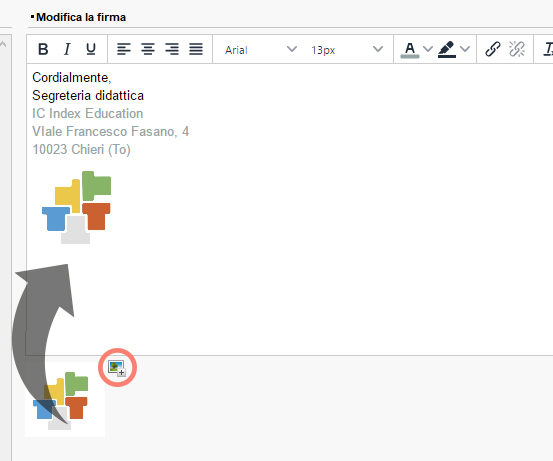Viewport: 553px width, 461px height.
Task: Click the clear formatting icon
Action: pos(548,49)
